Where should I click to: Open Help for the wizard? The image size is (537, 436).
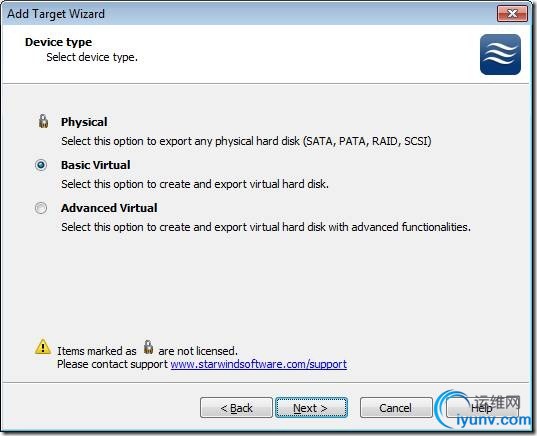[x=482, y=408]
